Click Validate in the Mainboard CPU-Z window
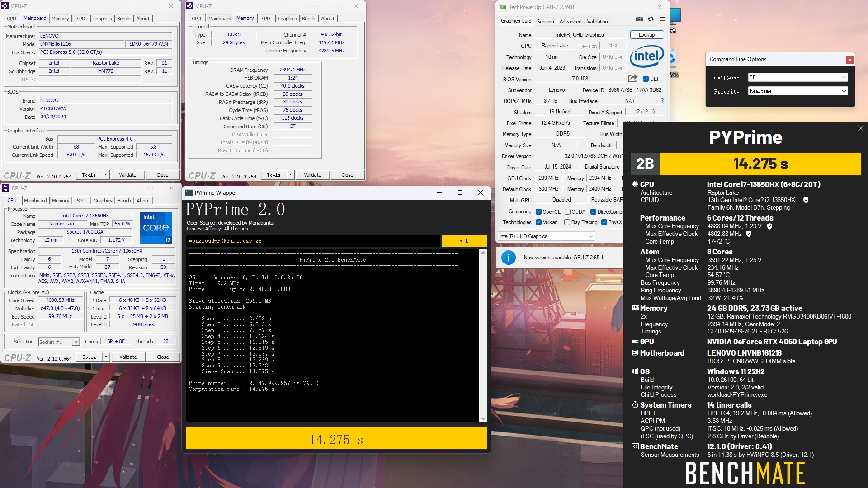The image size is (868, 488). (x=127, y=175)
